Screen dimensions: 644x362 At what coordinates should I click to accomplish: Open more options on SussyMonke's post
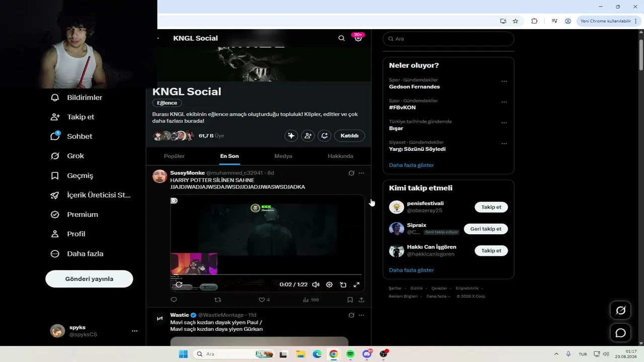click(x=361, y=173)
